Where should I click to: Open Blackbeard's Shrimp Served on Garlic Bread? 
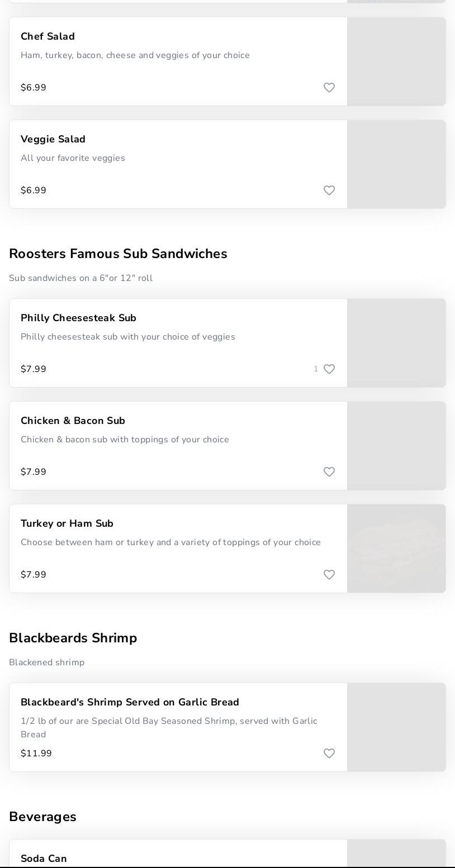point(130,702)
